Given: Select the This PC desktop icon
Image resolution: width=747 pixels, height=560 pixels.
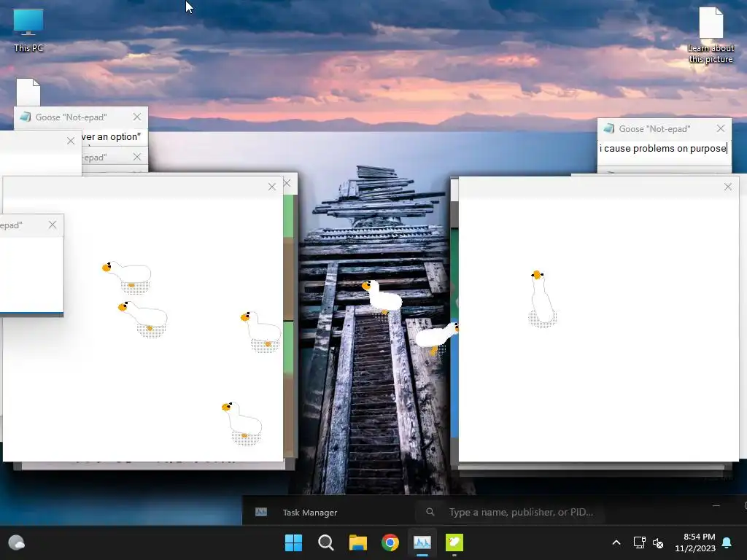Looking at the screenshot, I should click(x=28, y=30).
